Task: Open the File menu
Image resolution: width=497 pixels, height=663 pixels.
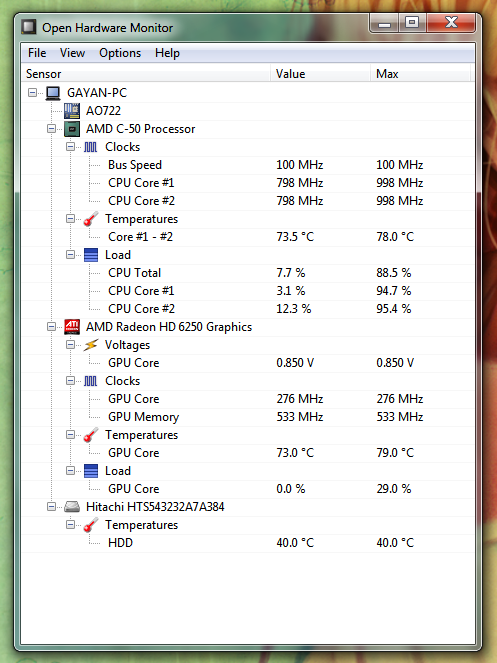Action: (37, 53)
